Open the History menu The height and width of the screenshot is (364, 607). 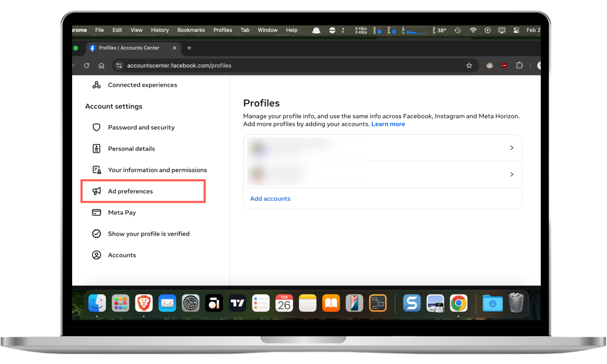[160, 30]
